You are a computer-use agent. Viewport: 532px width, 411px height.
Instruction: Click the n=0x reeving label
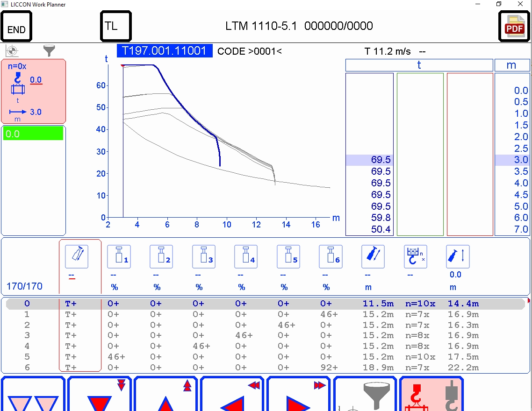click(17, 66)
